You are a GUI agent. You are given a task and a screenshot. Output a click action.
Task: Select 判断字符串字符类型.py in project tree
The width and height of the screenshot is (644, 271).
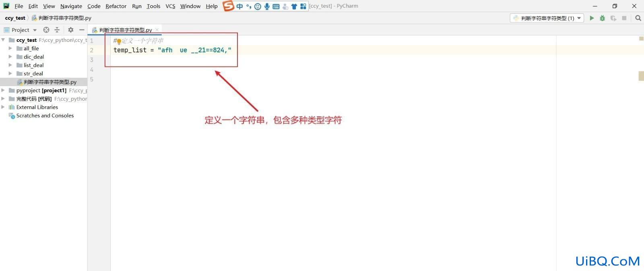coord(43,82)
